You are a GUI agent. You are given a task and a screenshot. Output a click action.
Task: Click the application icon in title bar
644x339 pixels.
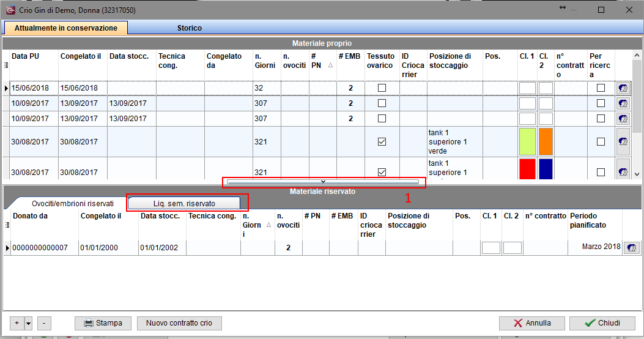point(10,10)
